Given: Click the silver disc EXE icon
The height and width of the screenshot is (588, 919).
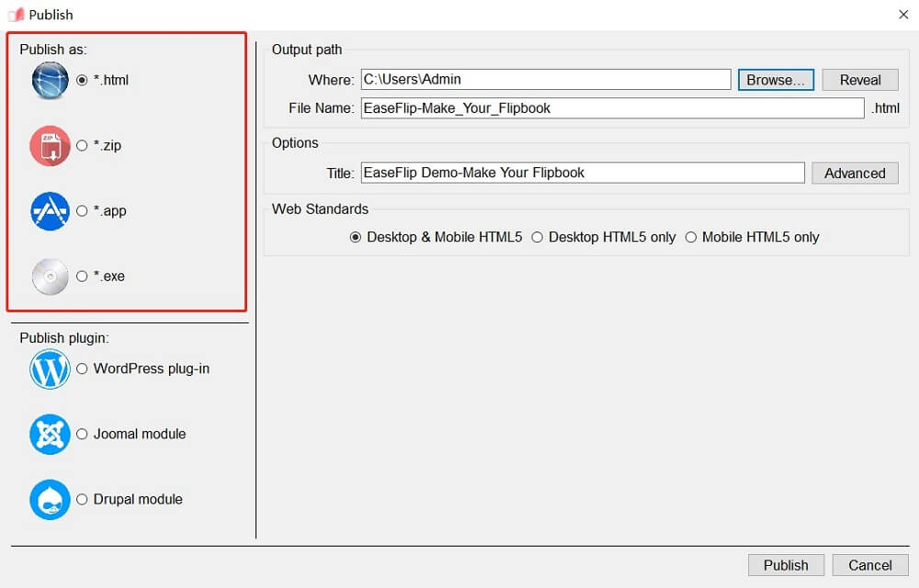Looking at the screenshot, I should click(50, 276).
